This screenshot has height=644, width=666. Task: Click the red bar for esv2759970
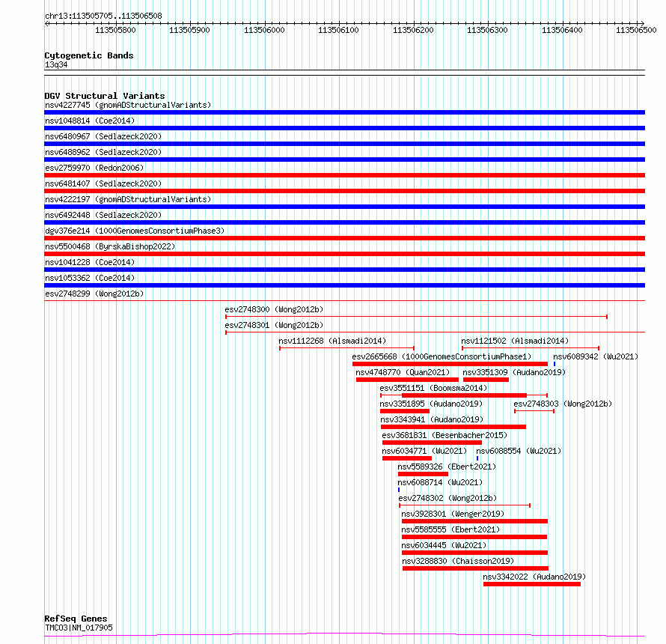344,175
